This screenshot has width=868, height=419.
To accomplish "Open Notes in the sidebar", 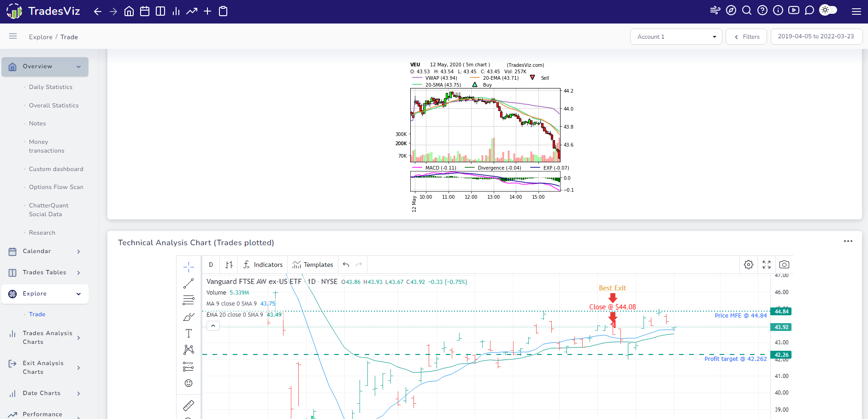I will tap(37, 124).
